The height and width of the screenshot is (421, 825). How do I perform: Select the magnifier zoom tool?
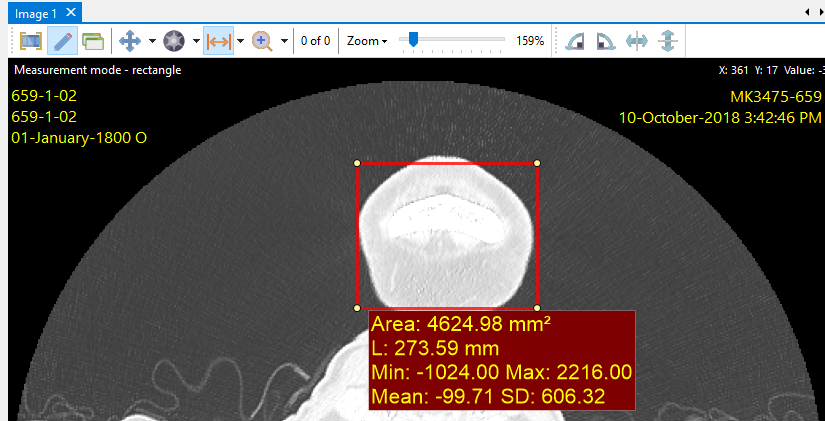(263, 41)
